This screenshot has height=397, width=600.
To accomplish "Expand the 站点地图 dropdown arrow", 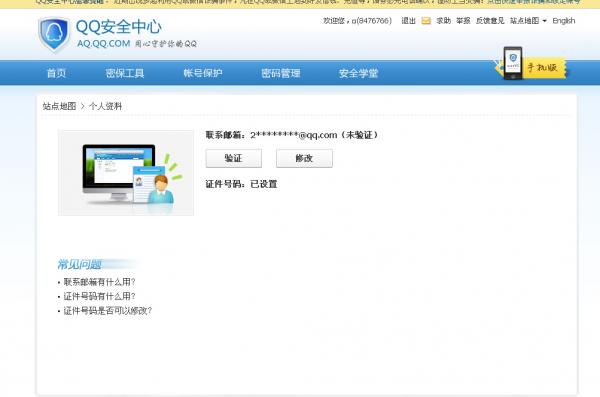I will point(545,21).
